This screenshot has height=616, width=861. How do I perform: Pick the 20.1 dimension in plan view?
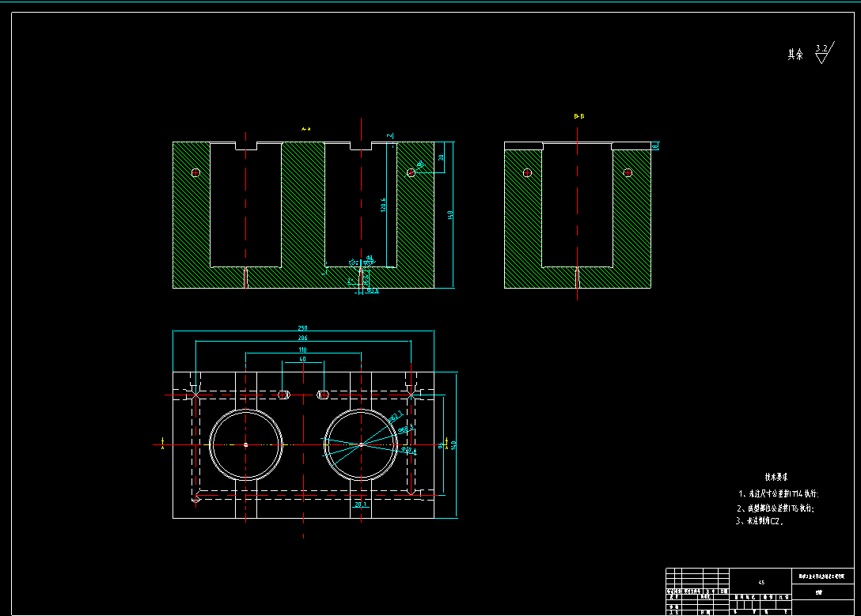tap(360, 505)
